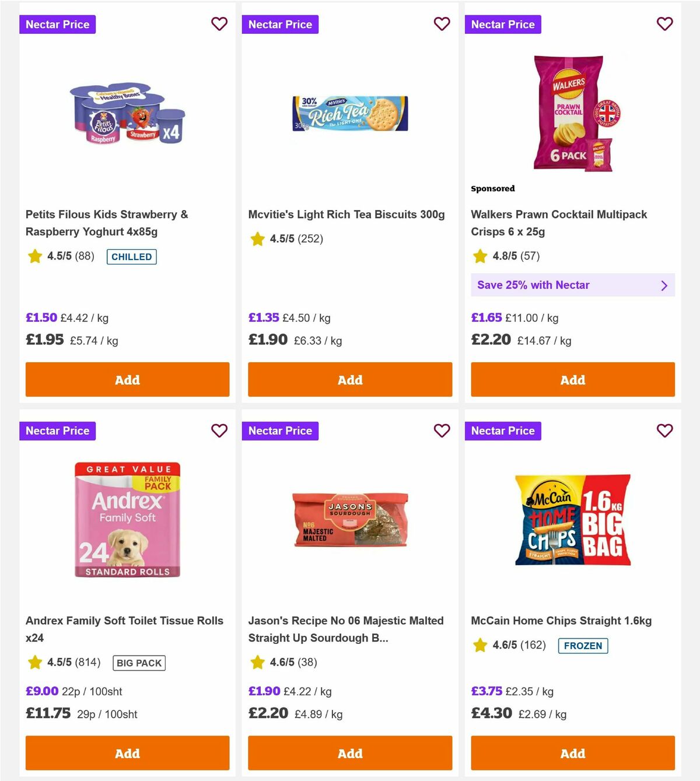The image size is (700, 781).
Task: Favourite the Jason's sourdough bread
Action: [x=442, y=430]
